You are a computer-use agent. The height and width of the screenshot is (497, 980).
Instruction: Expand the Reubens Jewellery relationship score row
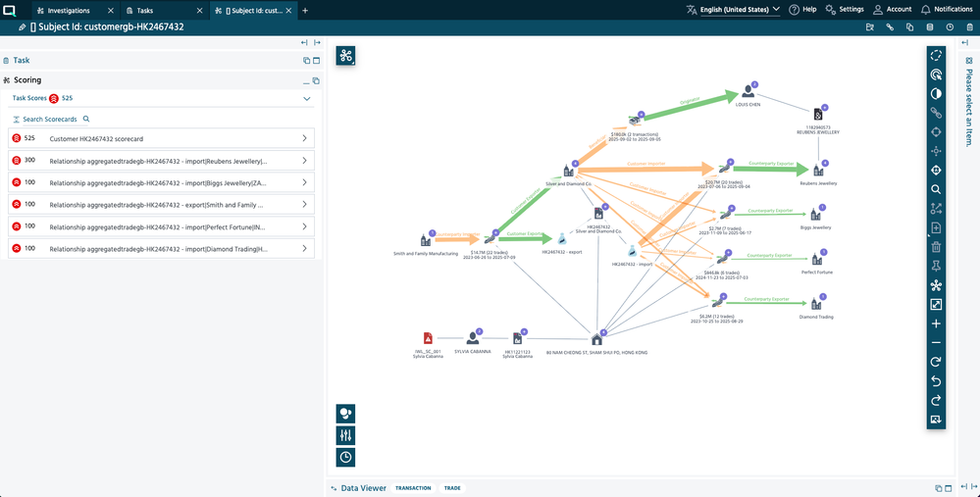coord(304,161)
